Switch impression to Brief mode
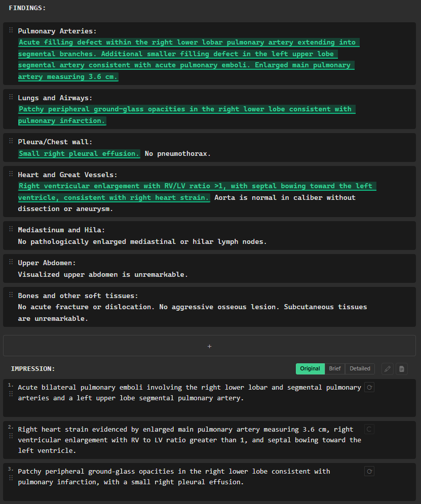421x504 pixels. click(335, 369)
